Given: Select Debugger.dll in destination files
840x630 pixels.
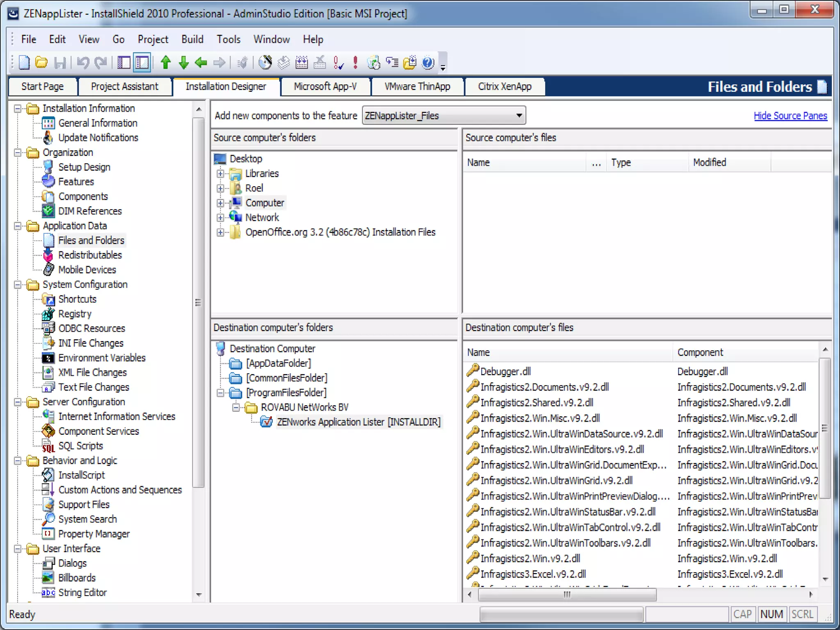Looking at the screenshot, I should [505, 372].
